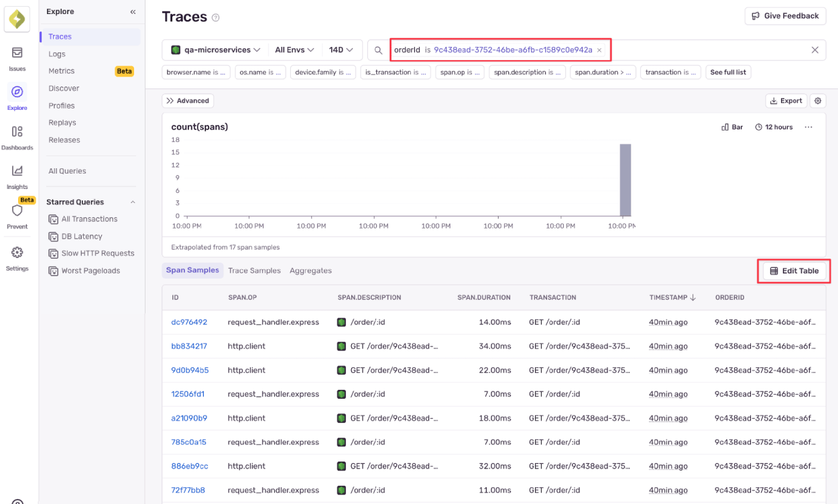Change chart interval via the 12 hours dropdown
The width and height of the screenshot is (838, 504).
[x=774, y=127]
